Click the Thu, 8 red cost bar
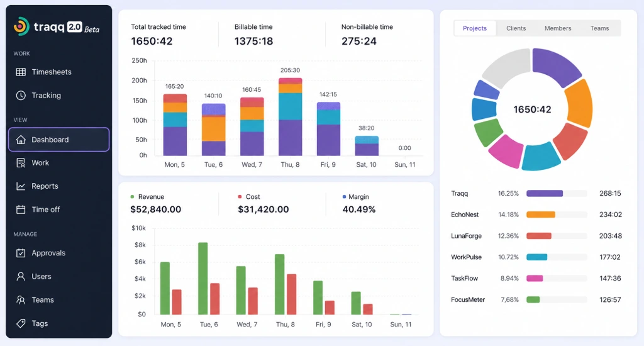This screenshot has width=644, height=346. 292,294
